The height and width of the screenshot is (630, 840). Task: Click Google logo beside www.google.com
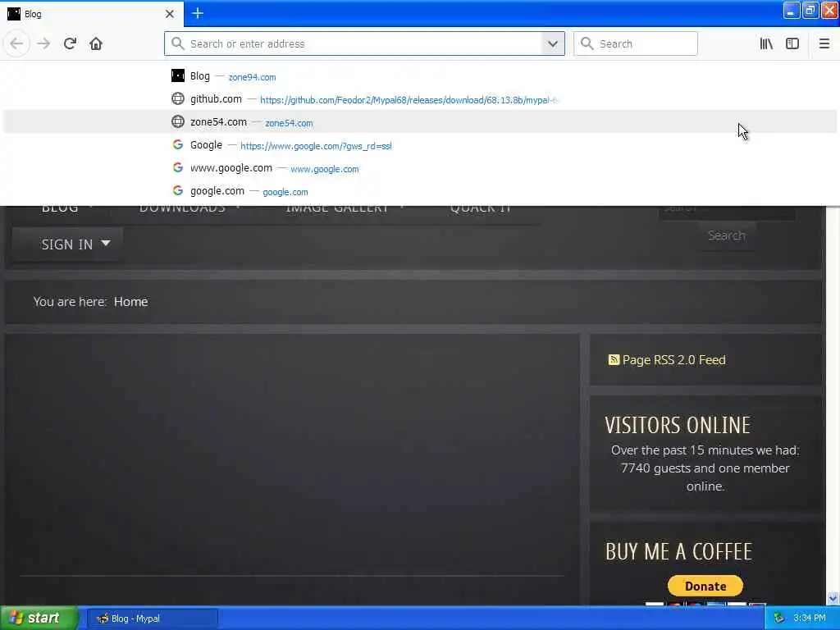pyautogui.click(x=178, y=167)
